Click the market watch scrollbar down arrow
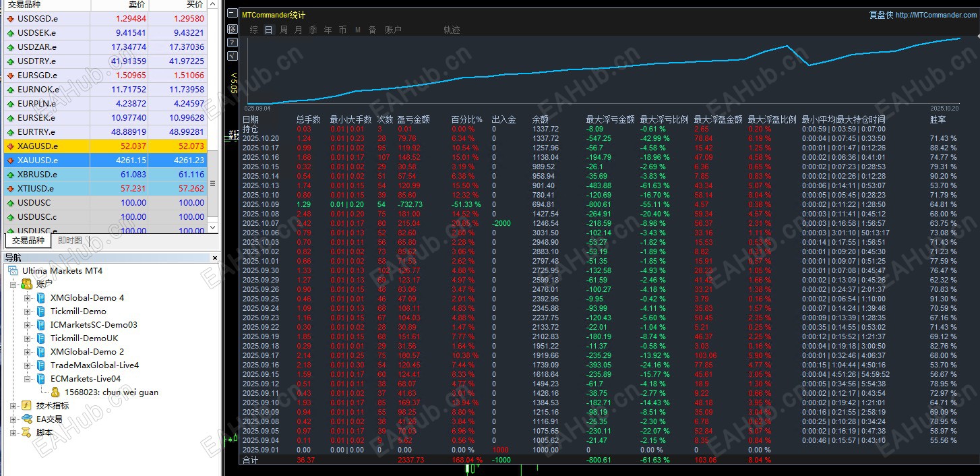980x476 pixels. [214, 229]
